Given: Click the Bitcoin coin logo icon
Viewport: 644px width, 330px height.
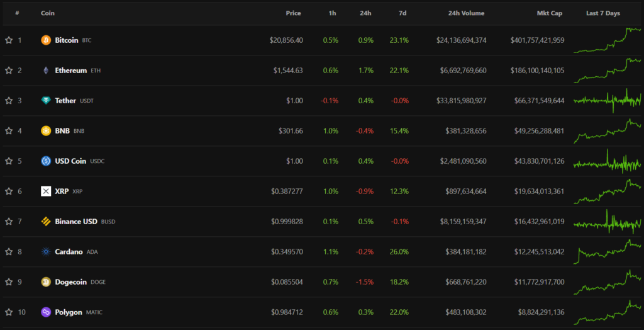Looking at the screenshot, I should [x=46, y=40].
